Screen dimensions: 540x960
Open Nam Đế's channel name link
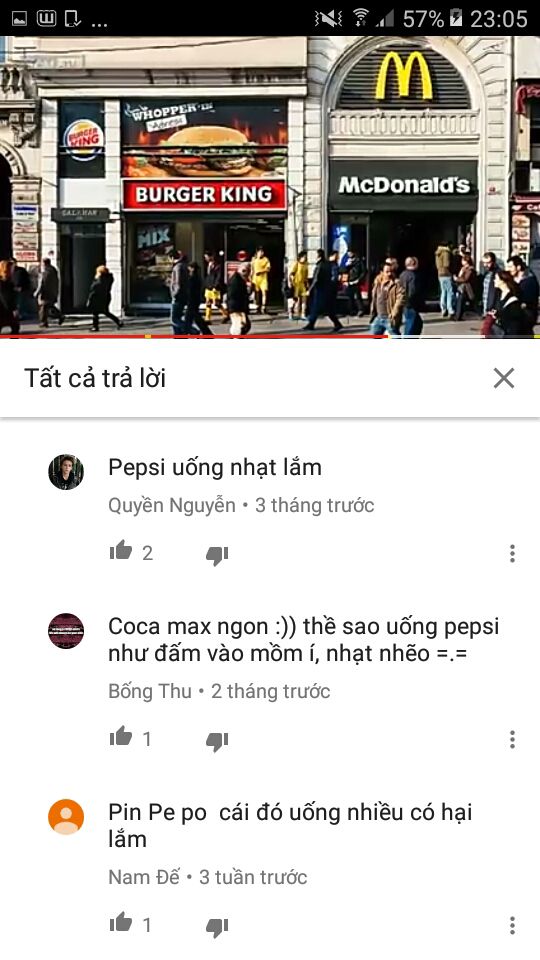coord(144,877)
